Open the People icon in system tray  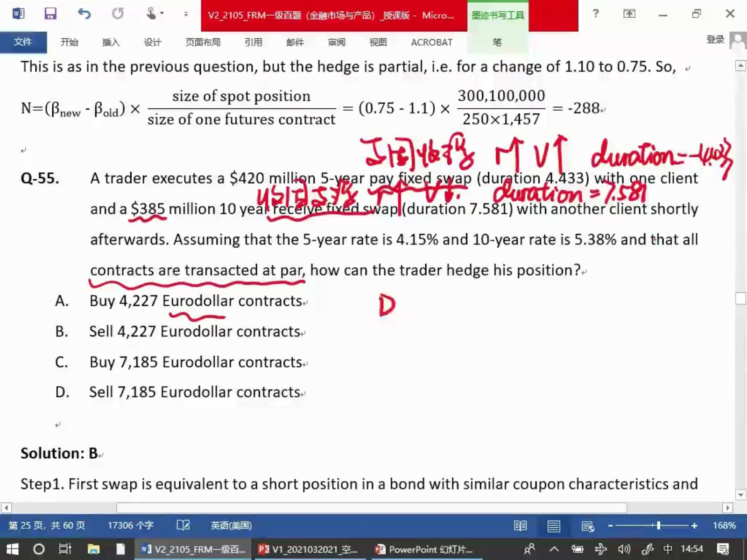coord(529,549)
